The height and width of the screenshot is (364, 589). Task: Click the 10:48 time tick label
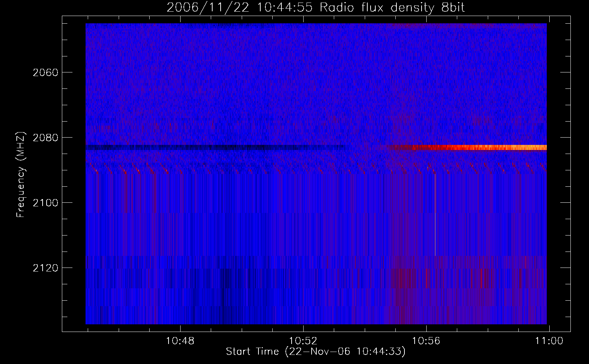[x=180, y=341]
